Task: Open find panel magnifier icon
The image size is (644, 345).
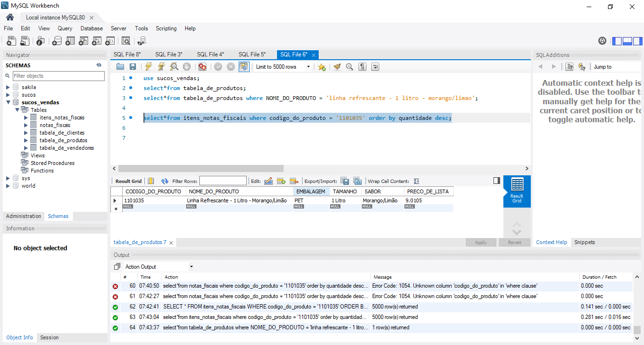Action: [x=349, y=67]
